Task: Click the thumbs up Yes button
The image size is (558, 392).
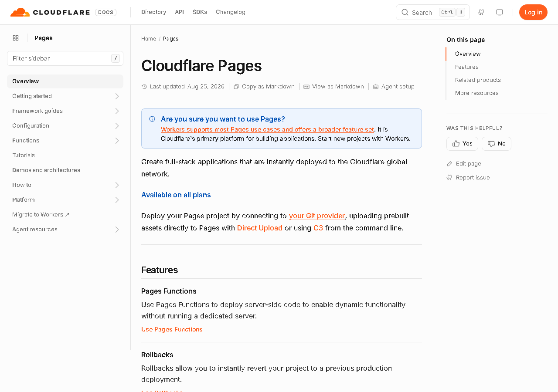Action: point(462,144)
